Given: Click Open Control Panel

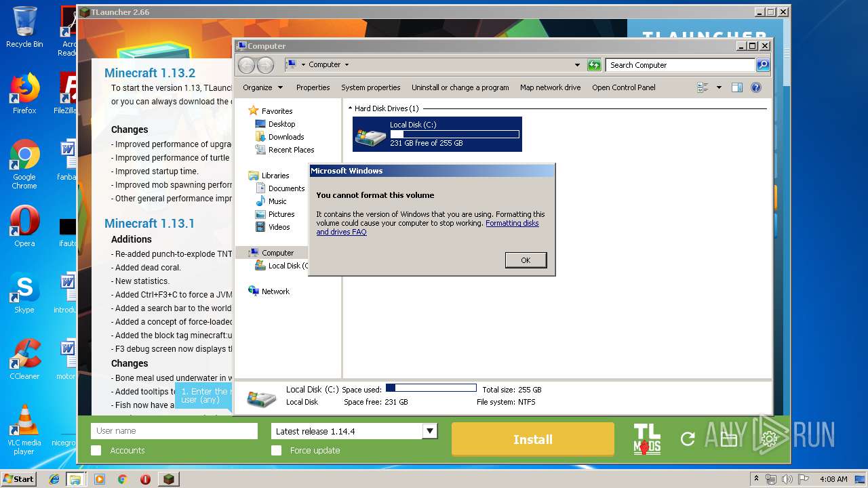Looking at the screenshot, I should (x=623, y=87).
